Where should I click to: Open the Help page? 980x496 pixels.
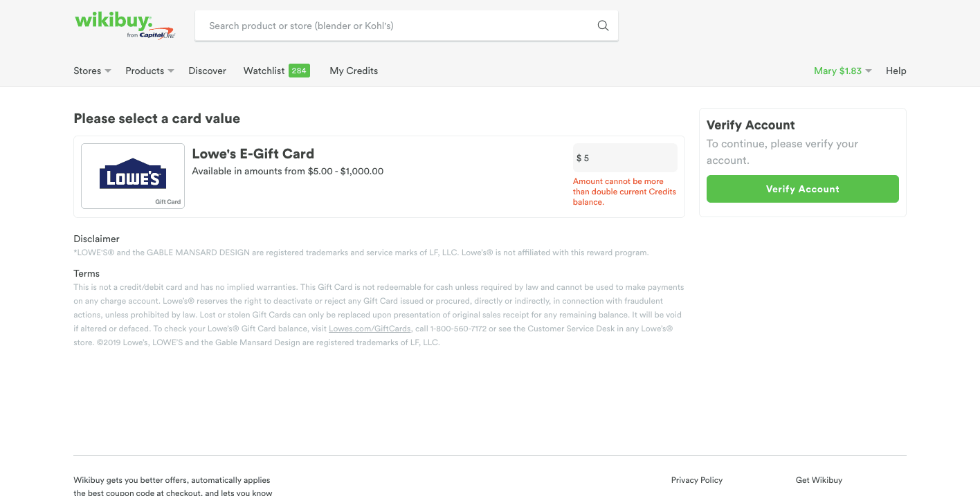click(896, 71)
